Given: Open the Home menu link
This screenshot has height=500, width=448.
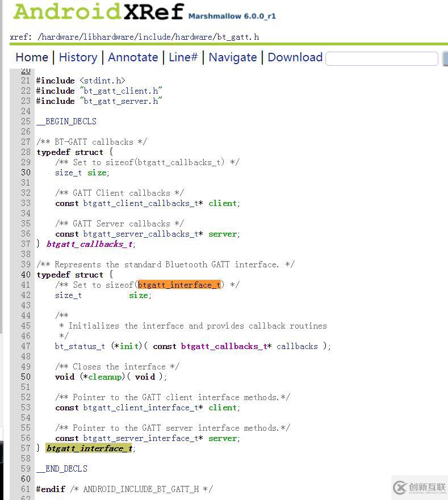Looking at the screenshot, I should 32,57.
